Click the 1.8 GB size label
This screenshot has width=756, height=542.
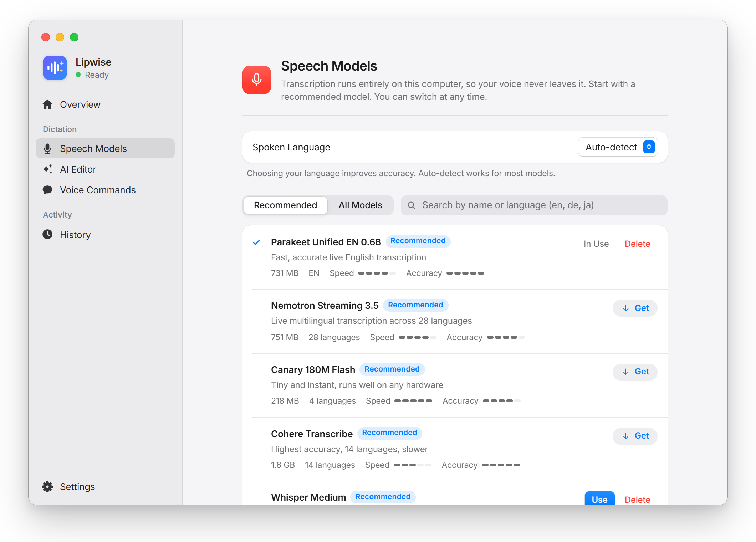coord(283,465)
